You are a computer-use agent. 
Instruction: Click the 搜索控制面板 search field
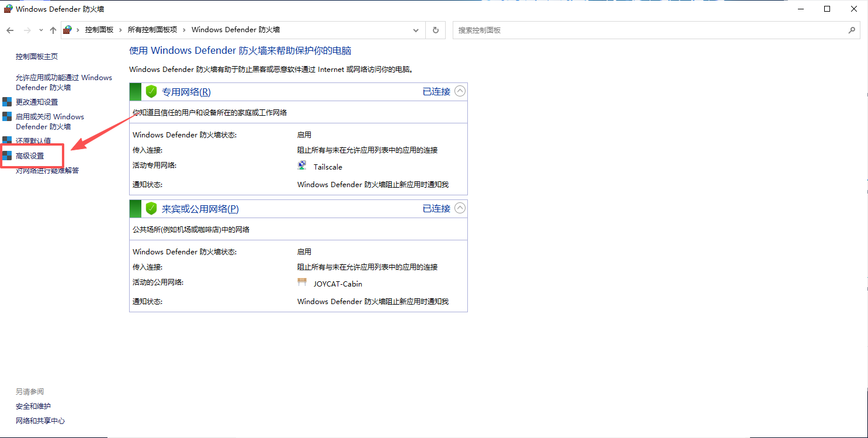[648, 30]
